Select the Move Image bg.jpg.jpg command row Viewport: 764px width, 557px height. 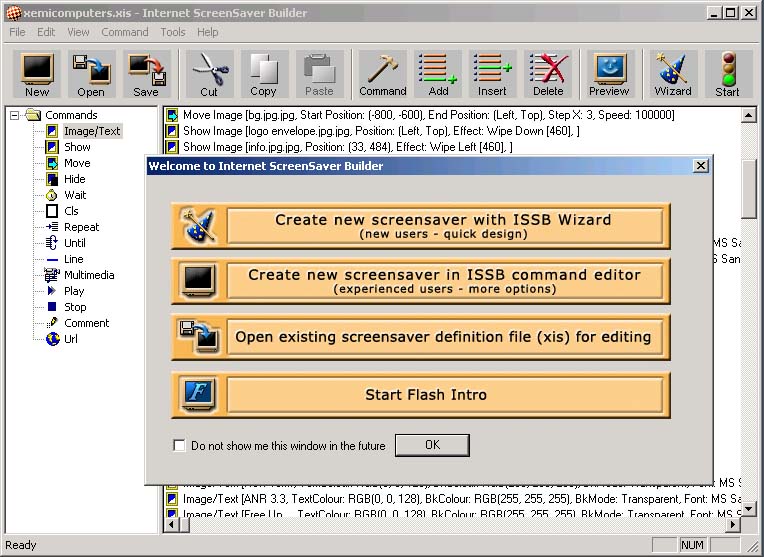point(420,115)
